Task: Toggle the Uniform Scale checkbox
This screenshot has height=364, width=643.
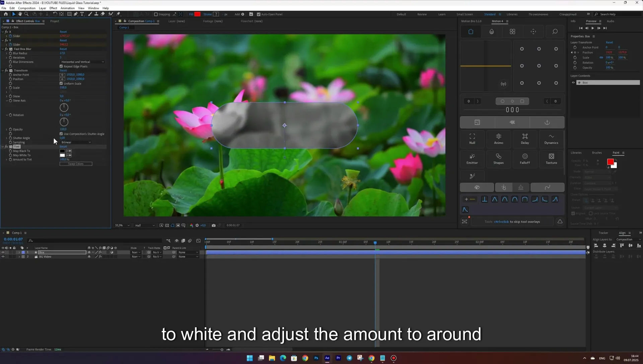Action: pyautogui.click(x=61, y=83)
